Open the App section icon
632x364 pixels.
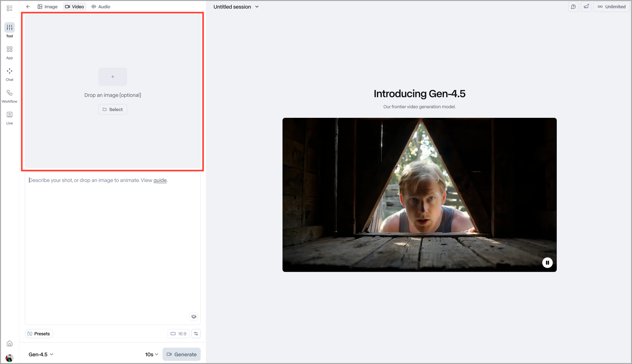click(x=9, y=50)
